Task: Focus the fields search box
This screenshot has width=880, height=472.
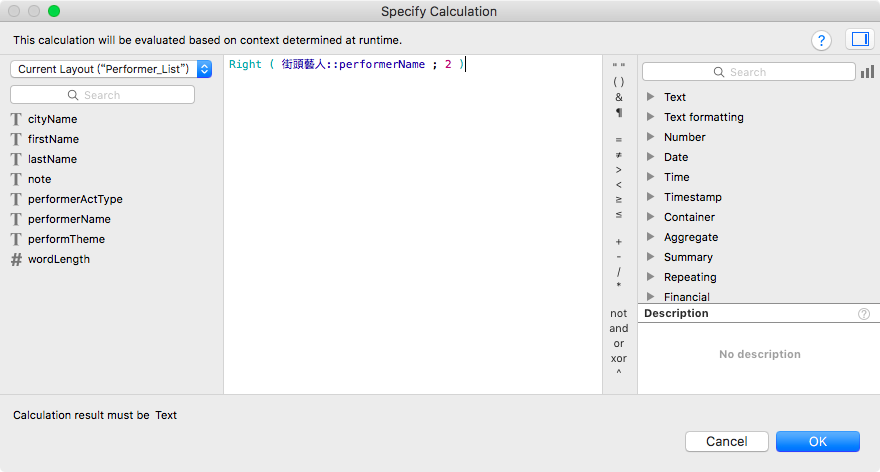Action: 102,95
